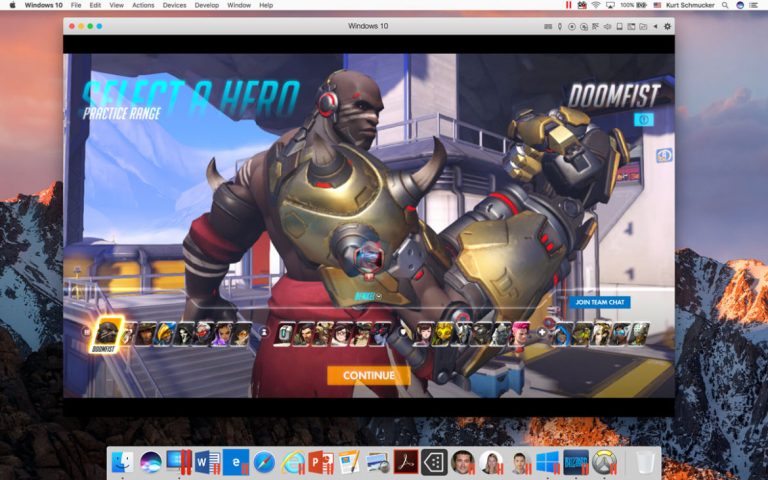768x480 pixels.
Task: Launch Siri from the Dock
Action: pyautogui.click(x=150, y=462)
